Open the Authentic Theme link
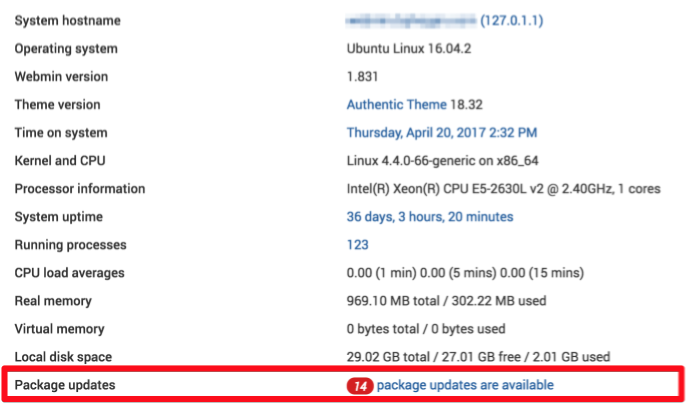 coord(397,105)
